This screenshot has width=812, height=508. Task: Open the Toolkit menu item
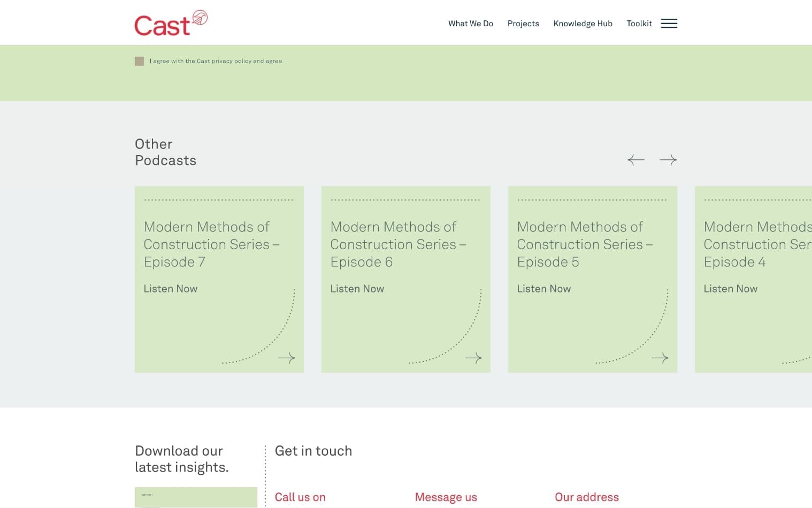[639, 23]
